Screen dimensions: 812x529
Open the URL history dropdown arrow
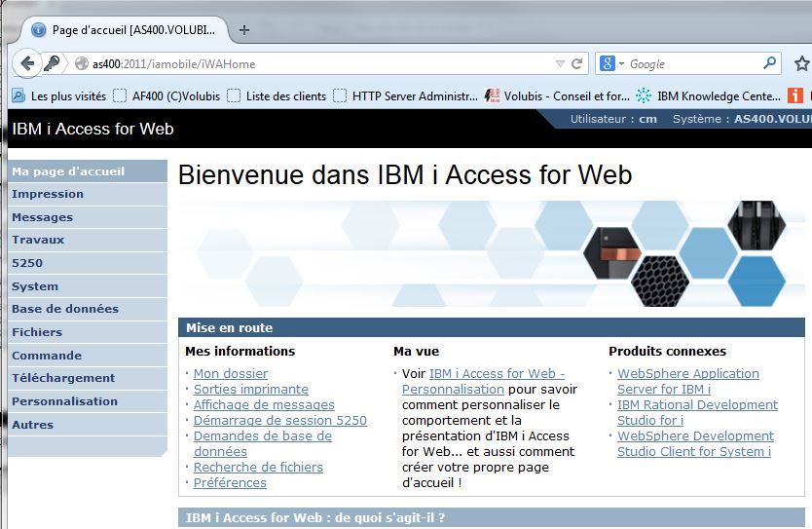coord(560,63)
